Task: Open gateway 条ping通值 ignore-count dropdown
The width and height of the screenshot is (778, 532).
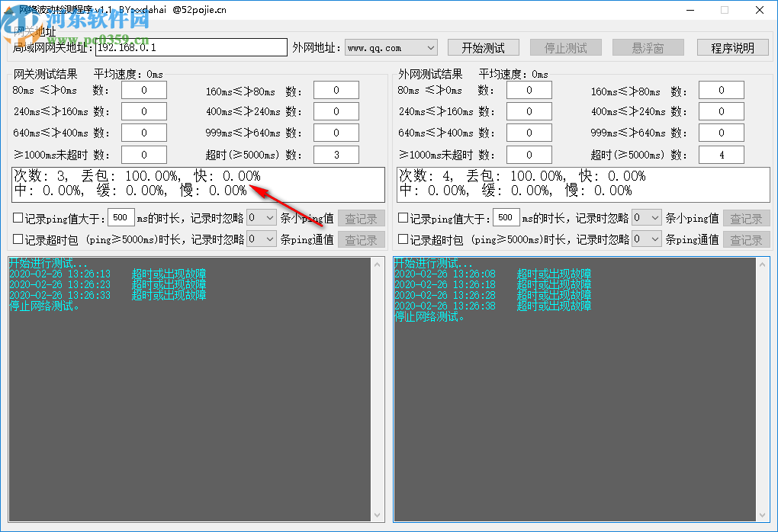Action: (x=262, y=239)
